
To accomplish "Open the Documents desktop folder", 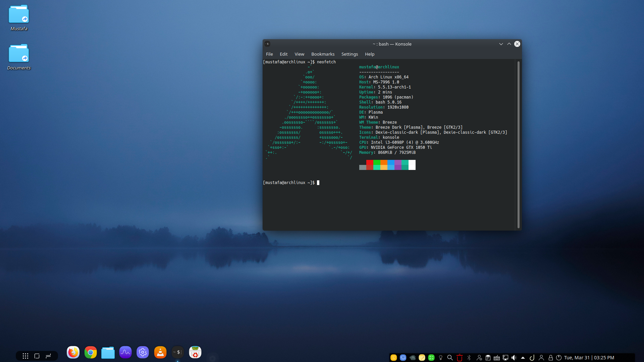I will [19, 57].
